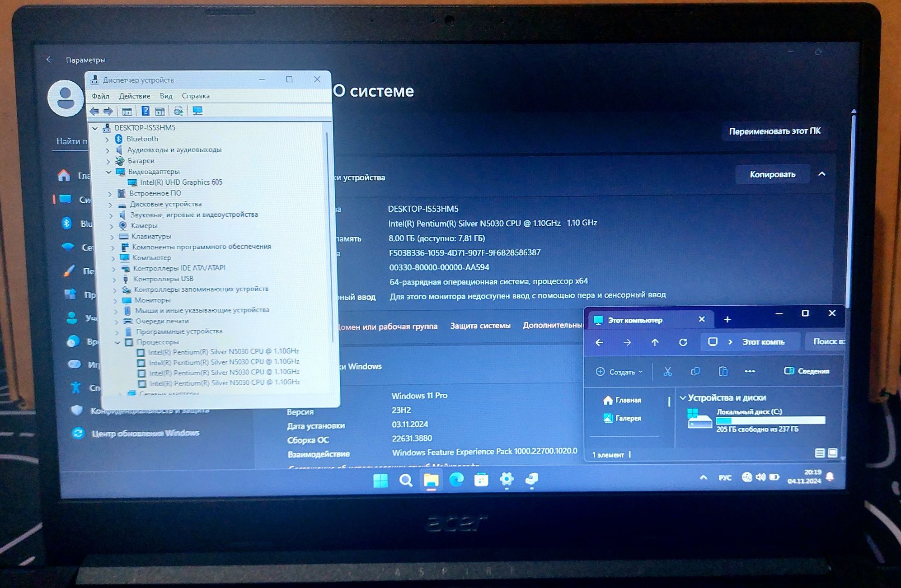Screen dimensions: 901x588
Task: Open Защита системы link
Action: [480, 326]
